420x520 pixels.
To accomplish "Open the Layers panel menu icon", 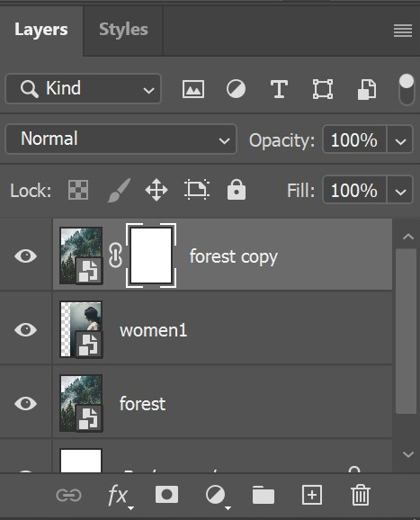I will coord(403,31).
